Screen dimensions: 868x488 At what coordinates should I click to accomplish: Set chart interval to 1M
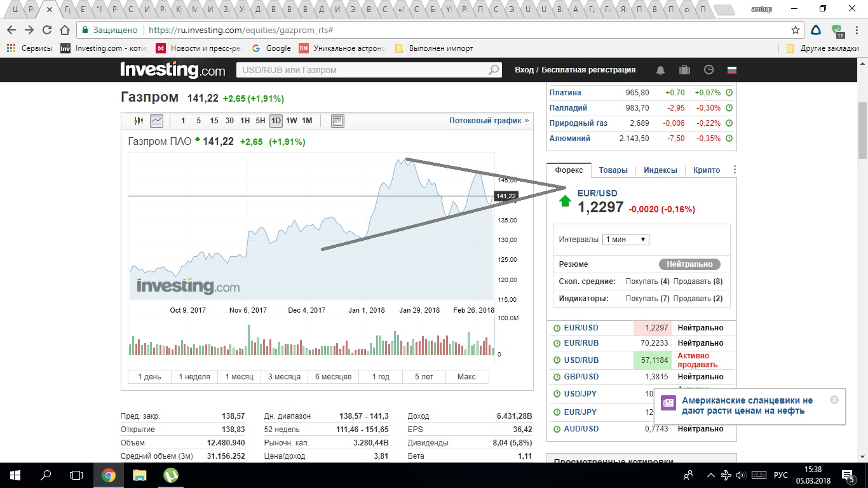tap(307, 121)
